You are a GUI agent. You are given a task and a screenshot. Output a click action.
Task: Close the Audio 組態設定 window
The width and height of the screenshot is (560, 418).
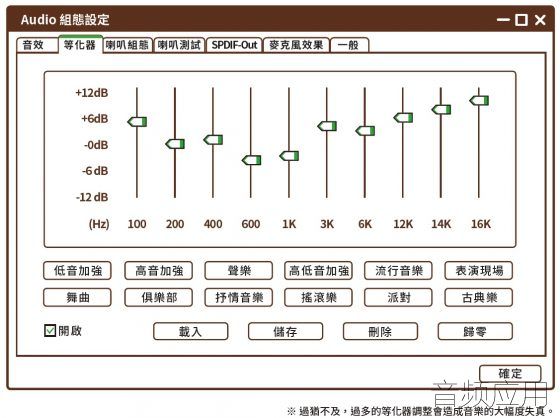click(x=540, y=20)
